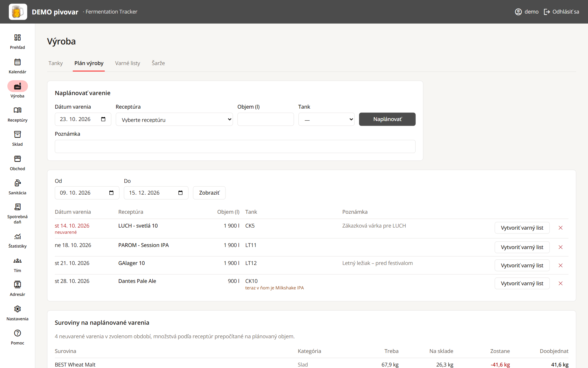This screenshot has width=588, height=368.
Task: Focus the Poznámka note field
Action: coord(235,146)
